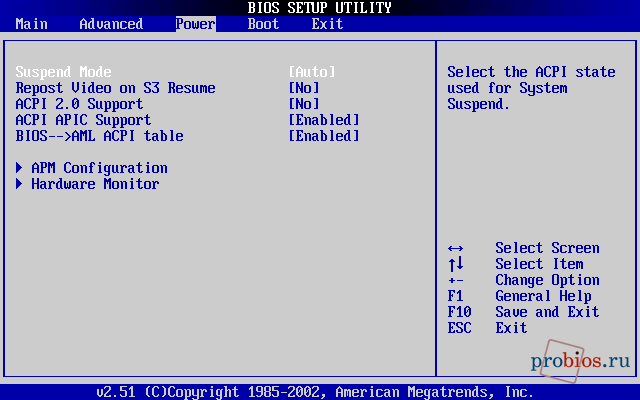The image size is (640, 400).
Task: Change the Suspend Mode [Auto] value
Action: (x=312, y=72)
